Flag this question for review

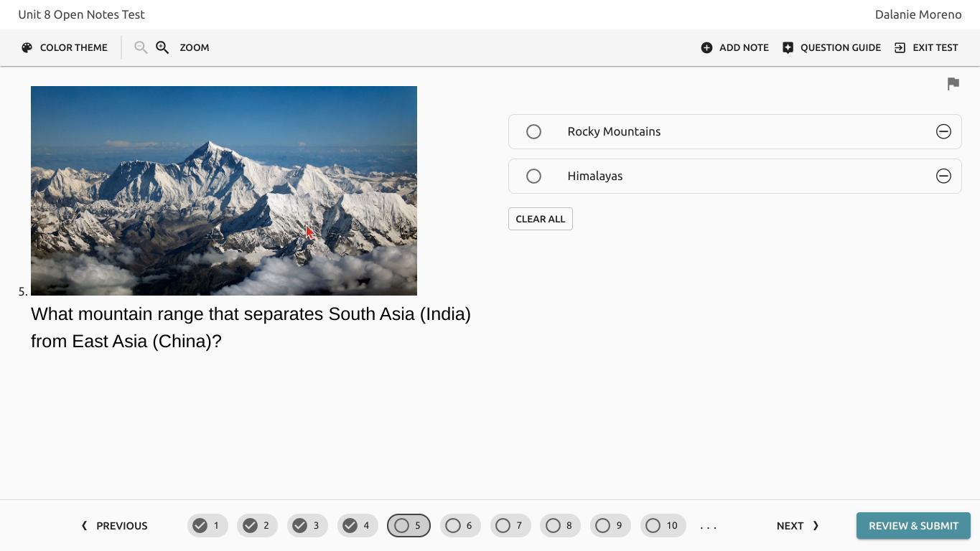[x=953, y=84]
